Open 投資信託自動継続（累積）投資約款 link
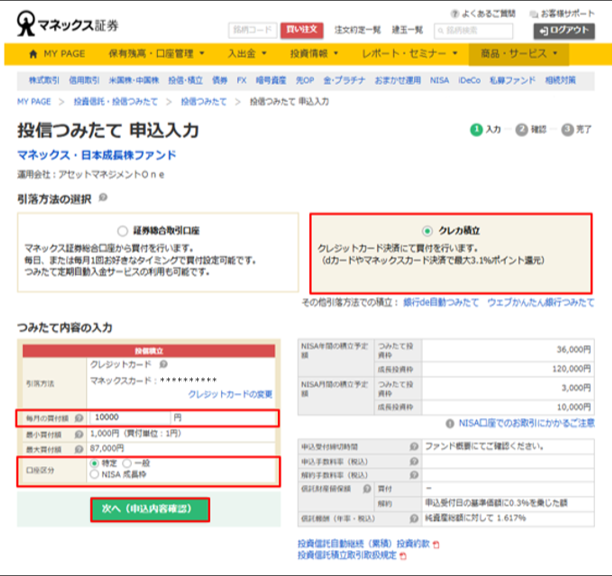612x576 pixels. pyautogui.click(x=363, y=544)
